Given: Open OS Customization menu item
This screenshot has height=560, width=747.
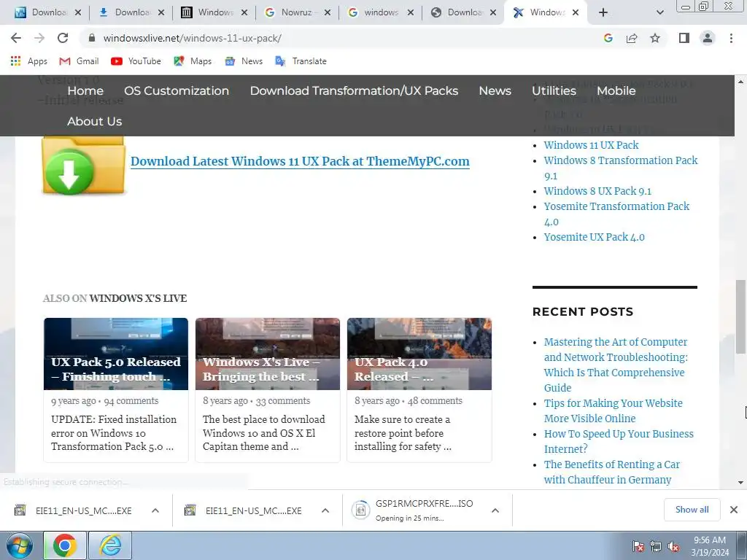Looking at the screenshot, I should point(177,90).
